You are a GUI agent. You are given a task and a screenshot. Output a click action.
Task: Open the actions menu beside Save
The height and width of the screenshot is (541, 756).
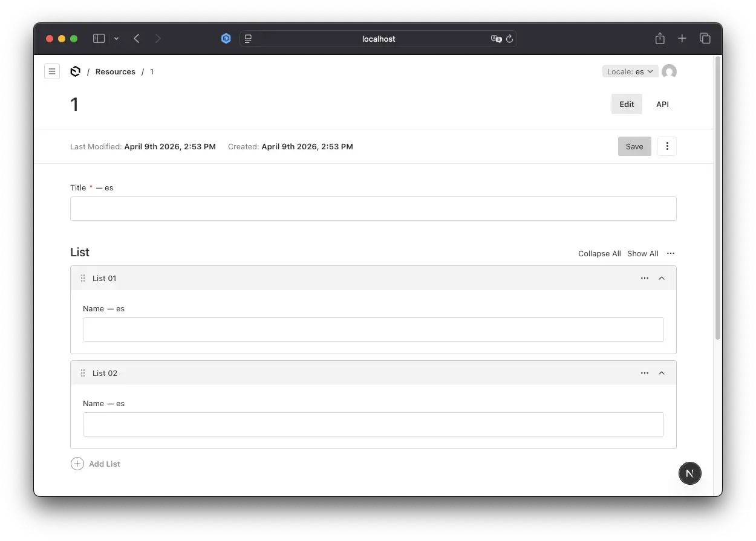[x=666, y=146]
